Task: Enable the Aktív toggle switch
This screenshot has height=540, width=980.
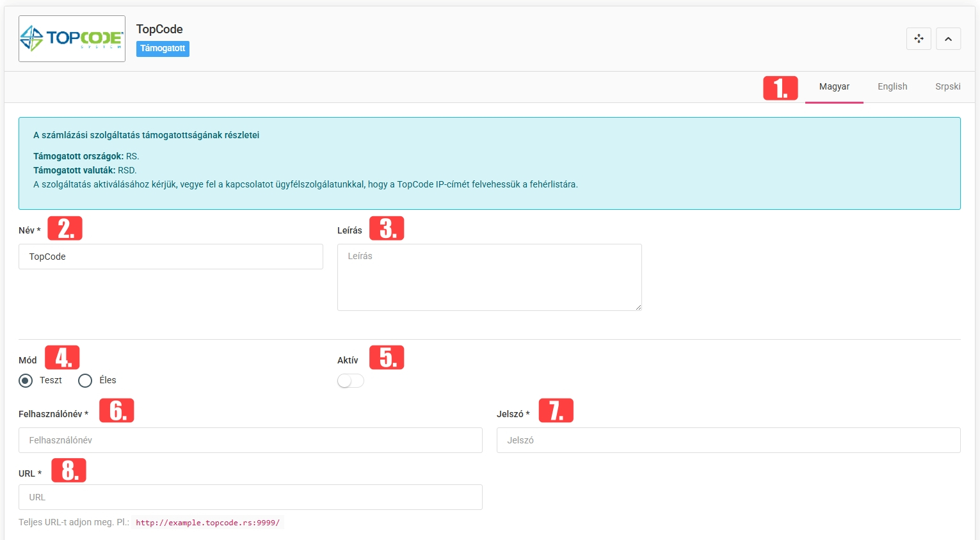Action: tap(350, 381)
